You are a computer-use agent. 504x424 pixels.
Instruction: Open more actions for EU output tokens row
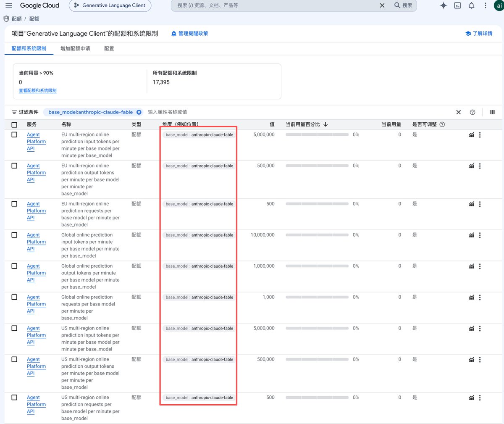(x=480, y=166)
